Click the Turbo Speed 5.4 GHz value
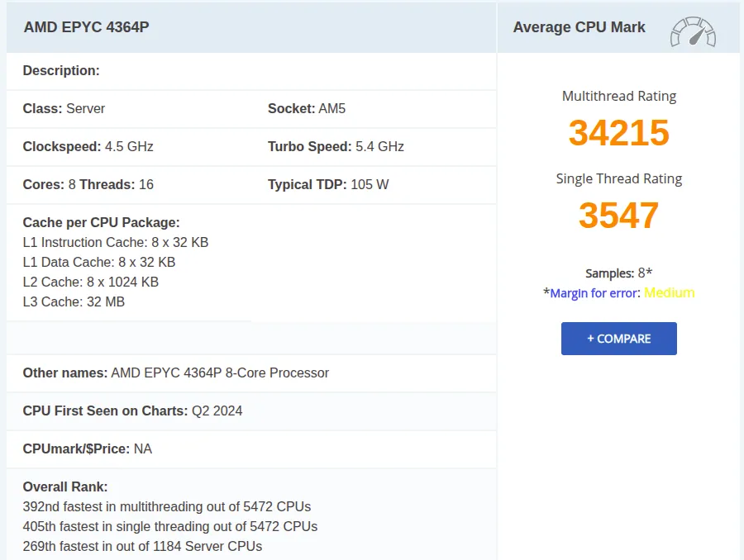The height and width of the screenshot is (560, 744). [335, 146]
